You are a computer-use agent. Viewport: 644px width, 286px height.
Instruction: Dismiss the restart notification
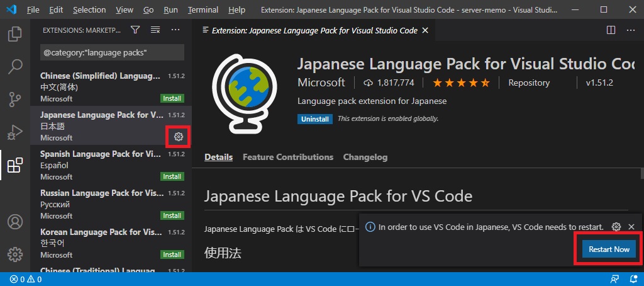(x=631, y=227)
